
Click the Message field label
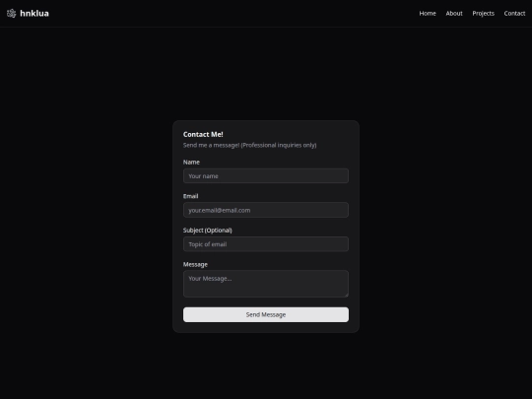(195, 264)
